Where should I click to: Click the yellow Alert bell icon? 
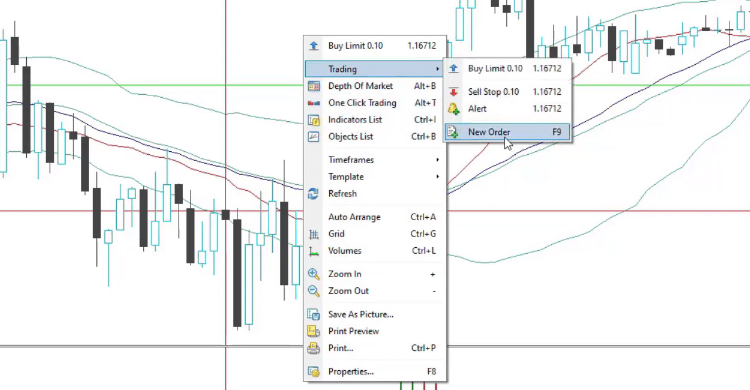(x=453, y=109)
